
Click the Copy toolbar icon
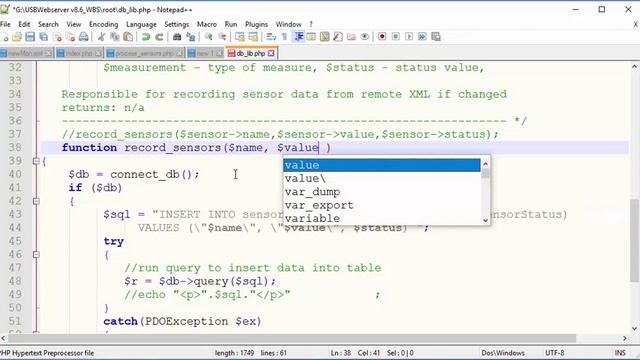coord(115,37)
